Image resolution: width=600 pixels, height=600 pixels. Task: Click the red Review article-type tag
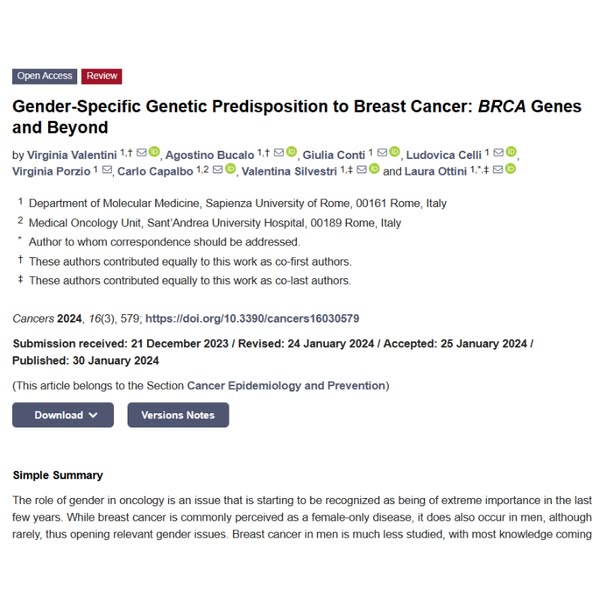[102, 76]
